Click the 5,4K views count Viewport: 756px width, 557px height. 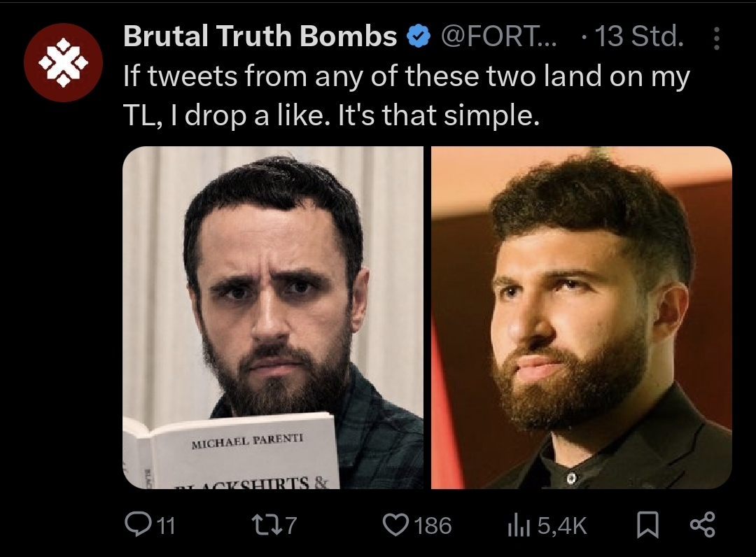[x=562, y=526]
